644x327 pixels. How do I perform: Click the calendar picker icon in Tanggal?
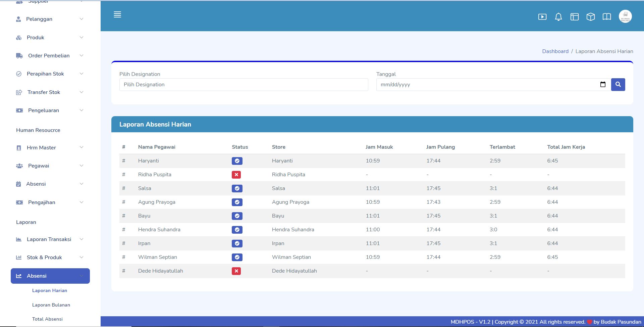[x=603, y=85]
